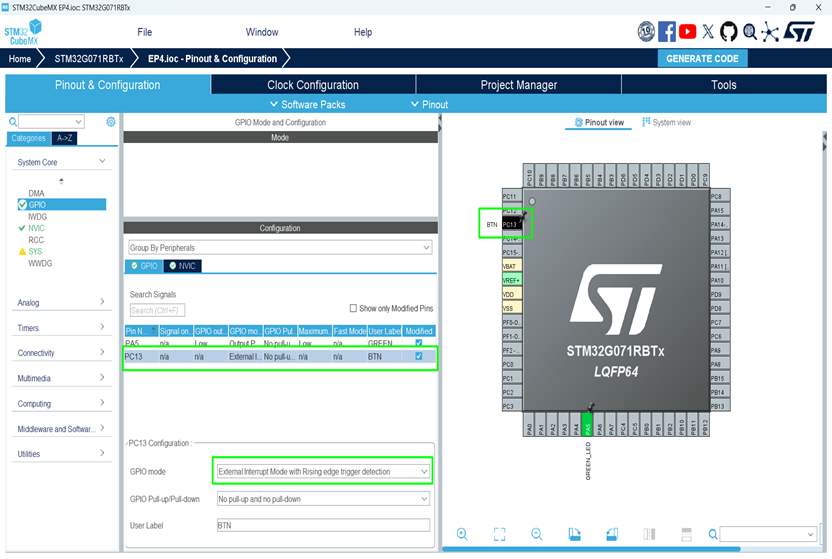
Task: Click the Facebook icon in header
Action: click(x=667, y=32)
